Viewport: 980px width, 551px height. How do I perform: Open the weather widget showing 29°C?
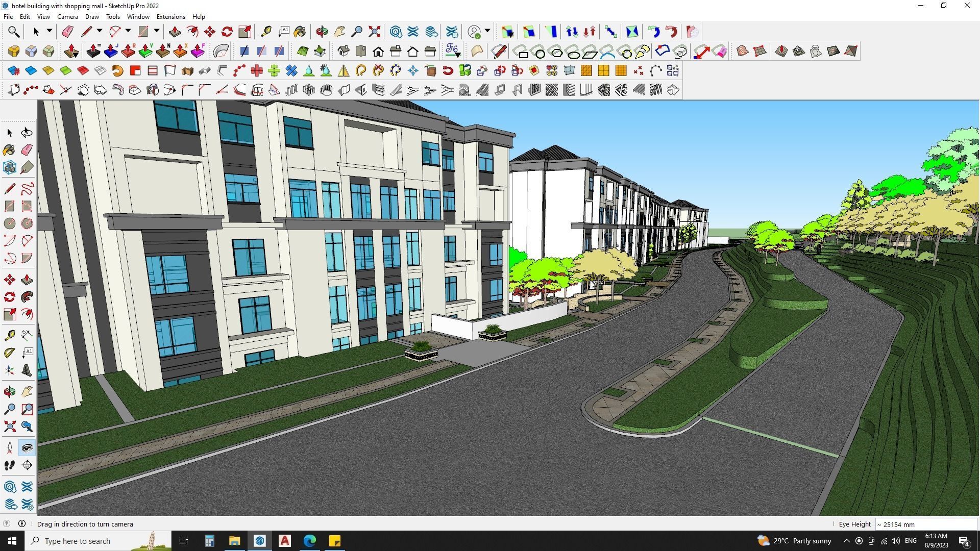[794, 541]
